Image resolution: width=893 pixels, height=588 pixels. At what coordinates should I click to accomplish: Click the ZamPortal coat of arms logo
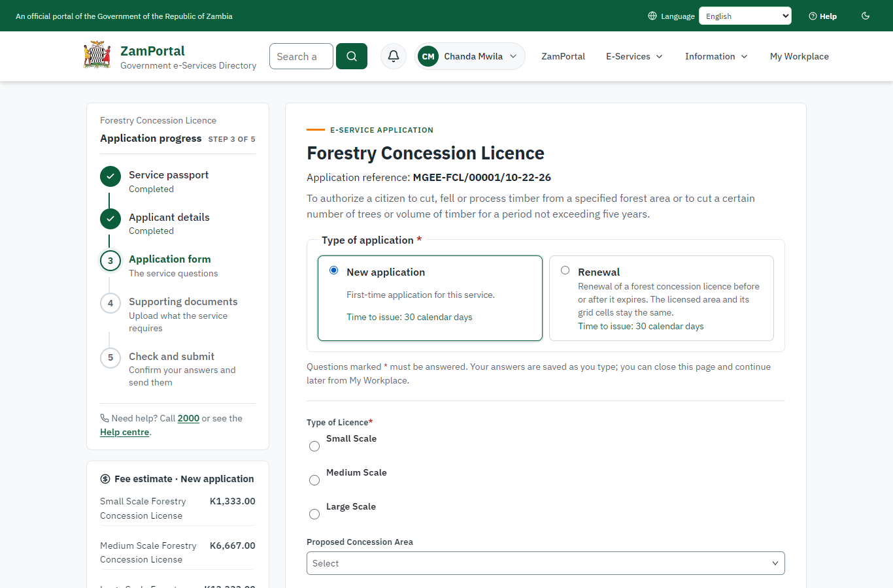[x=97, y=56]
